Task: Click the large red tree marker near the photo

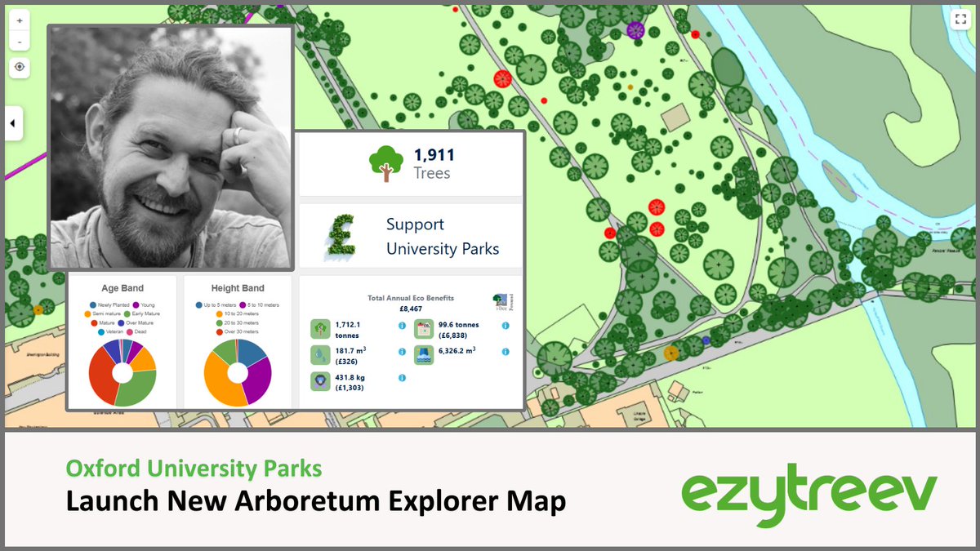Action: pyautogui.click(x=502, y=78)
